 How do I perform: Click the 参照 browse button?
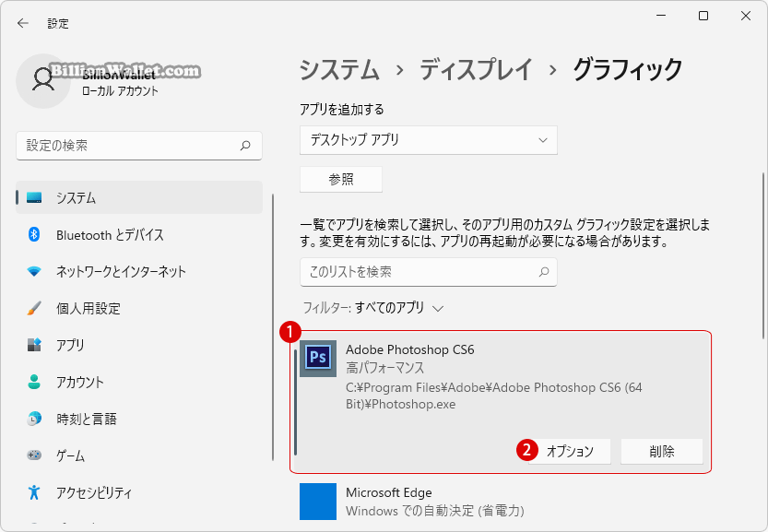tap(341, 179)
